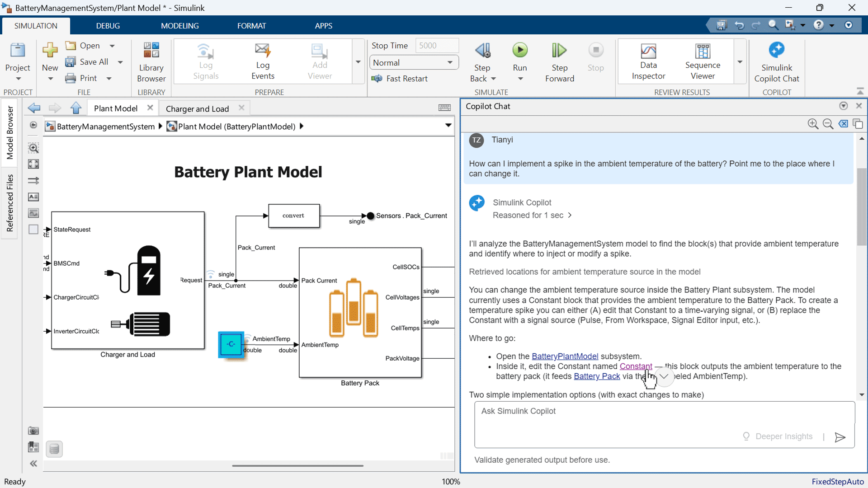Click the green Run button
This screenshot has height=488, width=868.
[519, 50]
